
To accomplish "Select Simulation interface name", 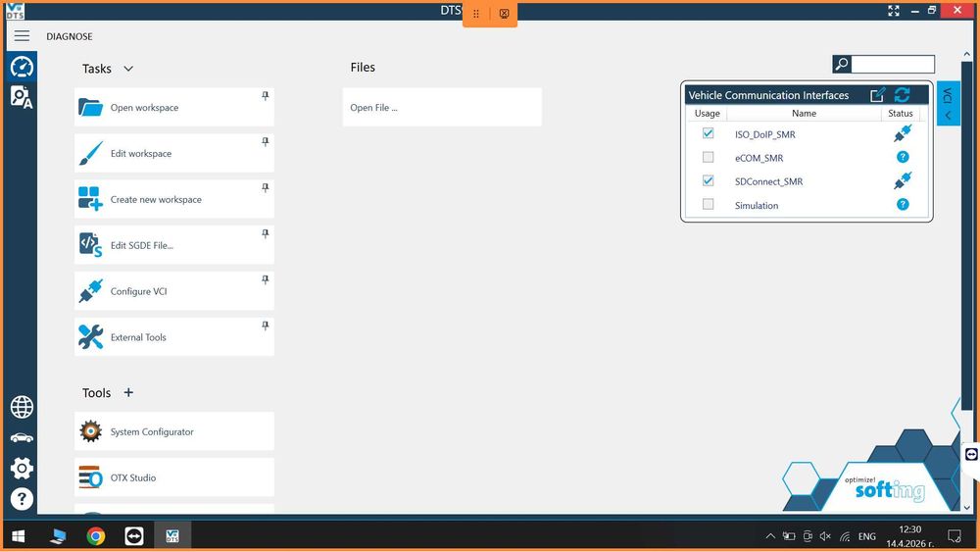I will 757,206.
